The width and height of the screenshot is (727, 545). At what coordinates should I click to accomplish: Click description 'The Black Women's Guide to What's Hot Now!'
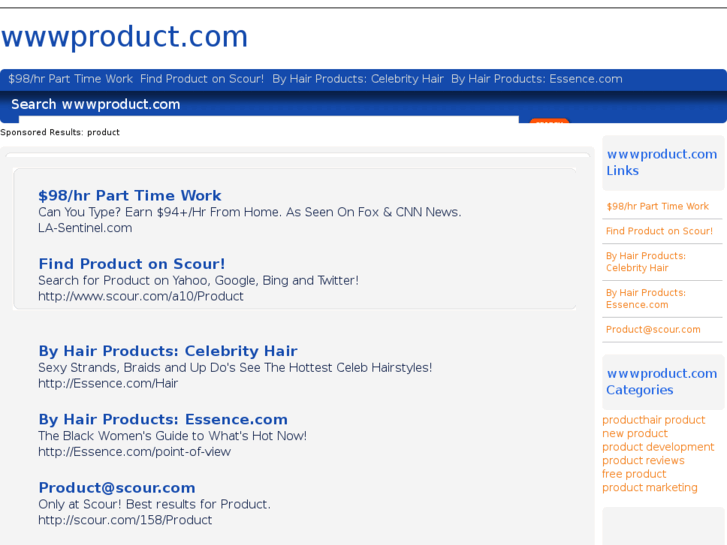click(172, 436)
